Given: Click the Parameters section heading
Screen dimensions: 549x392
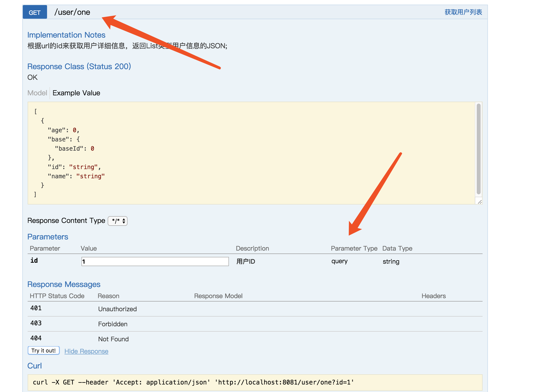Looking at the screenshot, I should [x=48, y=237].
